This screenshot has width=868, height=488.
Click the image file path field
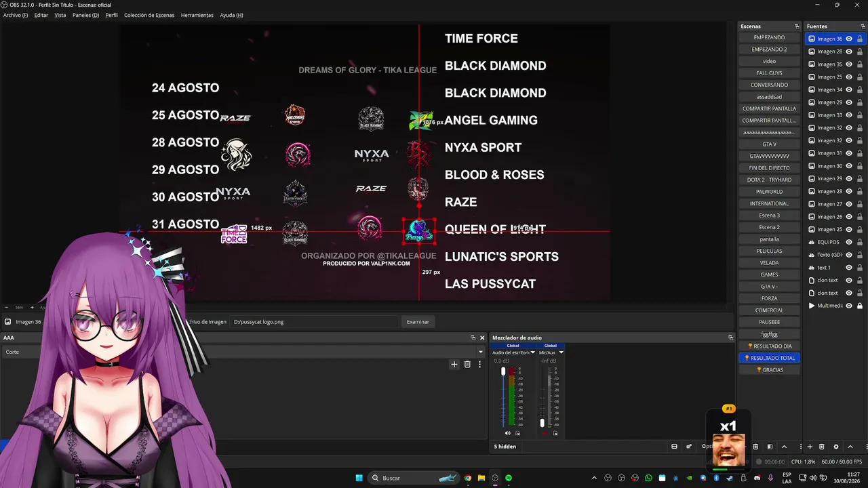click(x=314, y=322)
